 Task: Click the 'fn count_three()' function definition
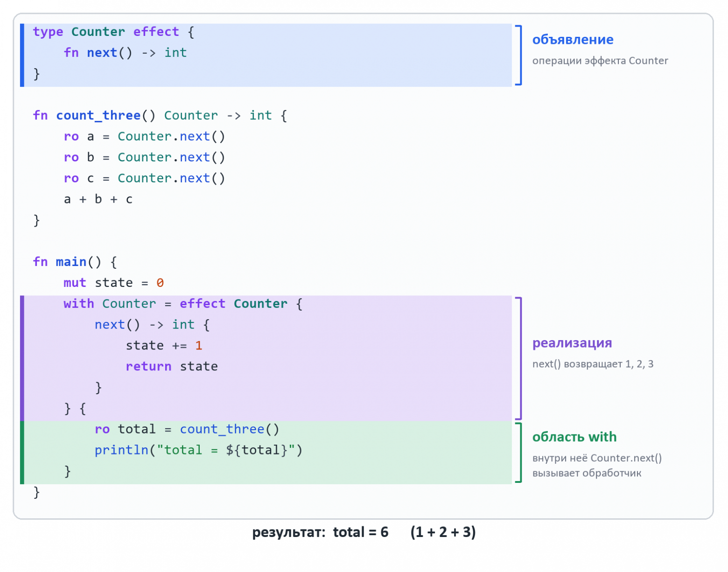tap(160, 115)
